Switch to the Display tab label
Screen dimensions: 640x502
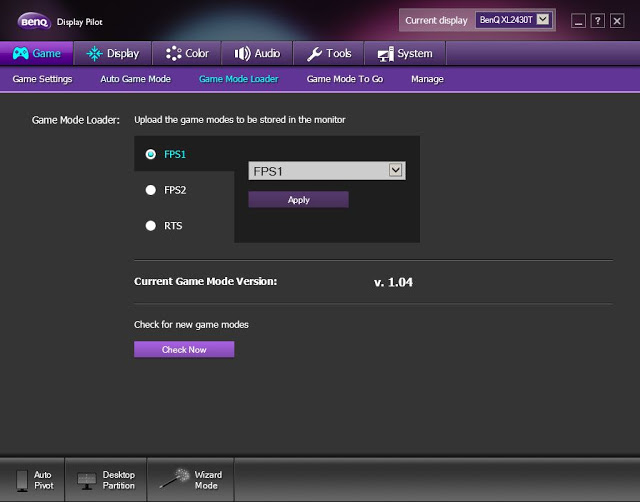tap(123, 53)
